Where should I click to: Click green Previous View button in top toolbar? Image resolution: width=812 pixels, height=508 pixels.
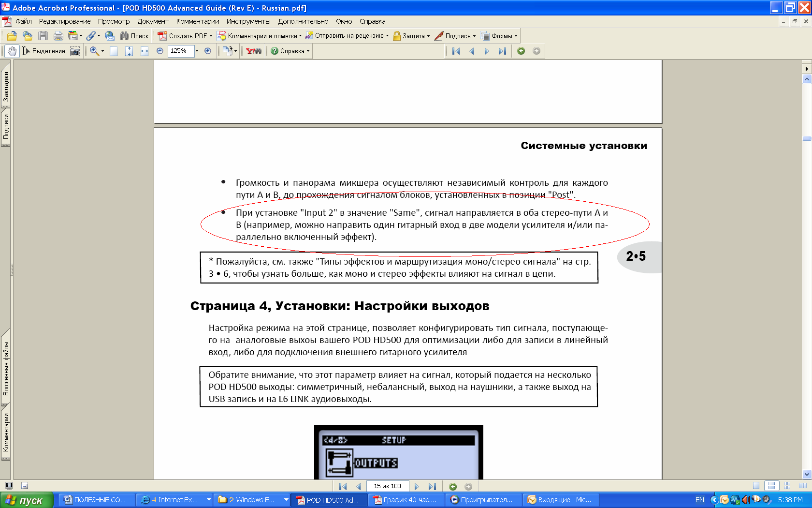(521, 51)
